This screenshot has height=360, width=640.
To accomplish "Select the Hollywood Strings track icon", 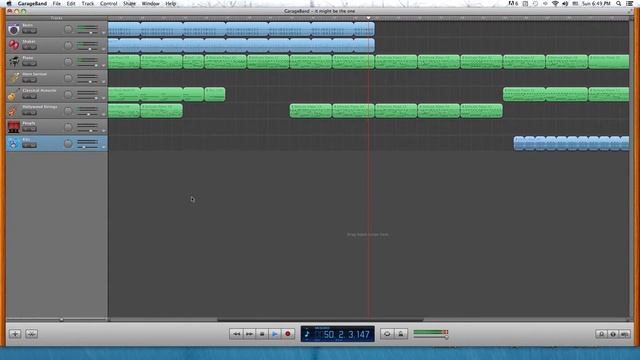I will pyautogui.click(x=13, y=111).
